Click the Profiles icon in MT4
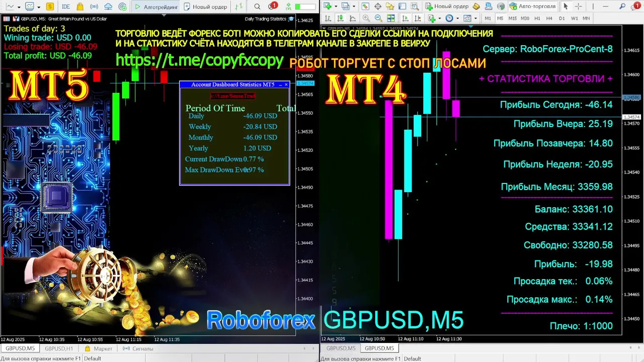This screenshot has height=362, width=644. [345, 6]
